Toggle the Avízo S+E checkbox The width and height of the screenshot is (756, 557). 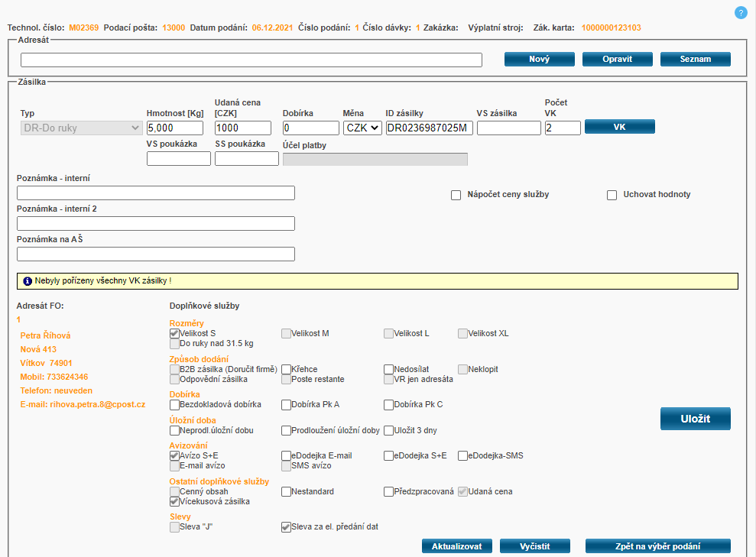[175, 456]
